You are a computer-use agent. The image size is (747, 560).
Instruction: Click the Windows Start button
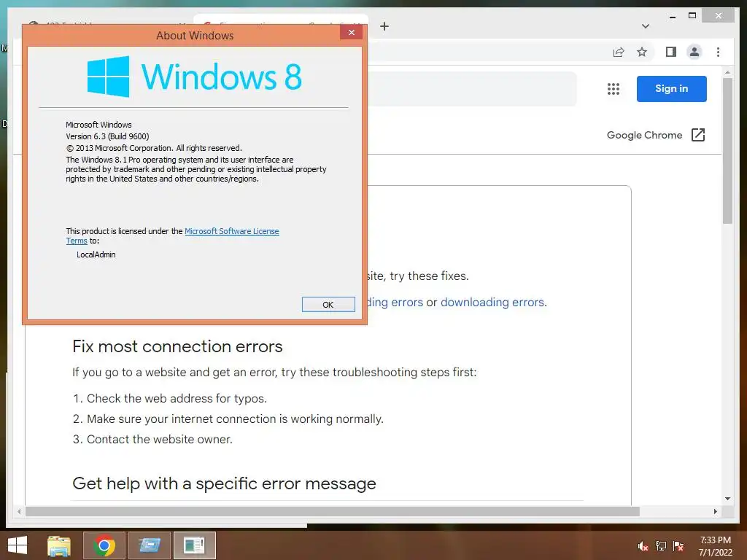[18, 545]
